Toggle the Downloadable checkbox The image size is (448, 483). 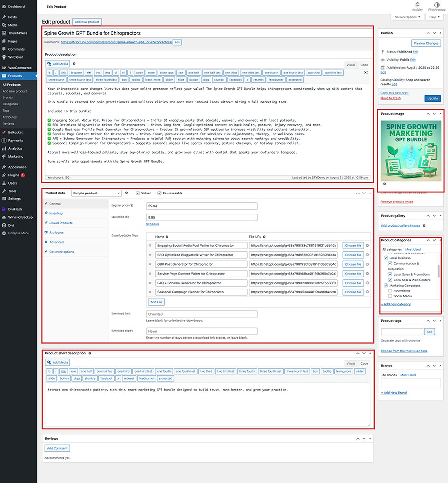[159, 193]
